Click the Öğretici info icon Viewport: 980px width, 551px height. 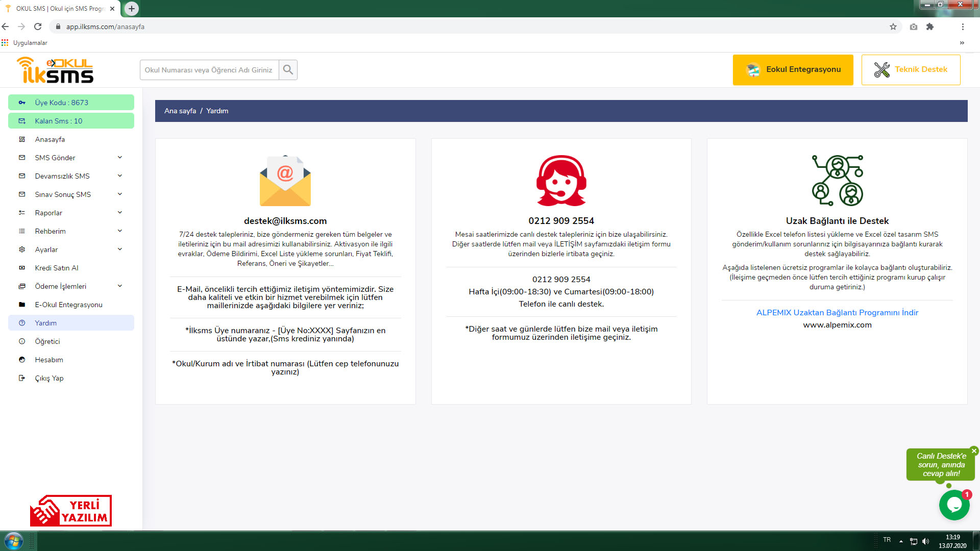click(22, 341)
